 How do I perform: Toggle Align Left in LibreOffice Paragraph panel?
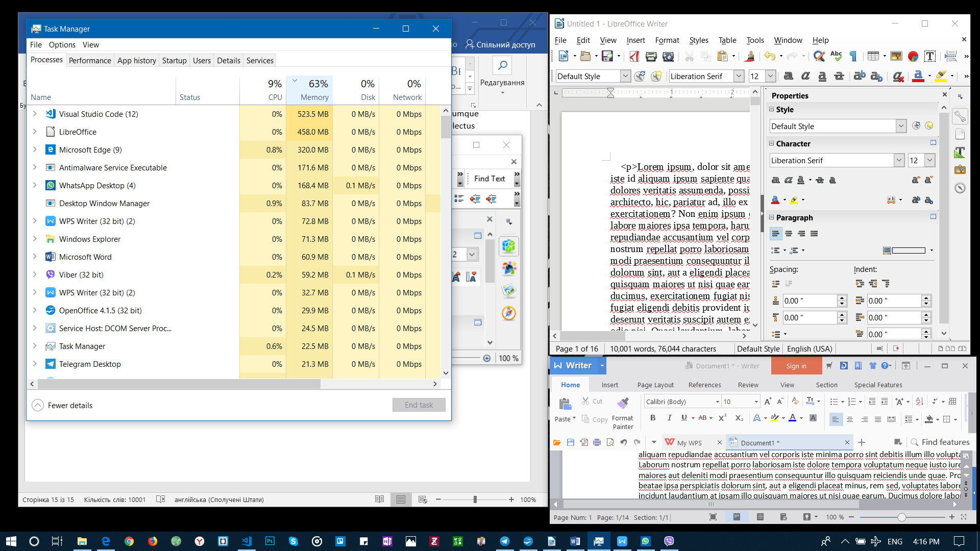(775, 234)
